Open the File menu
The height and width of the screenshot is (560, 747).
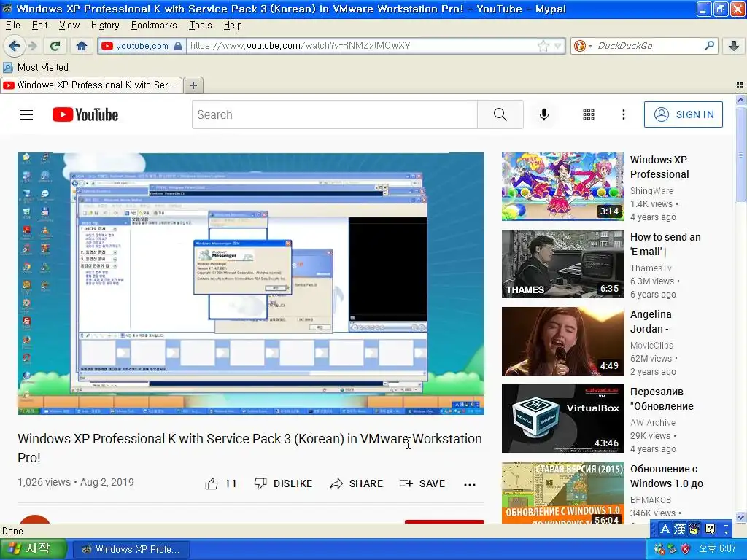pyautogui.click(x=13, y=26)
